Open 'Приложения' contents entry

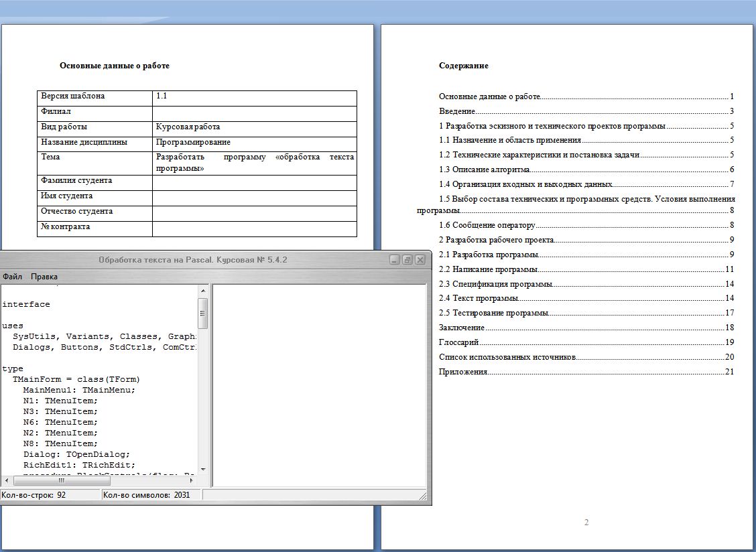point(586,372)
